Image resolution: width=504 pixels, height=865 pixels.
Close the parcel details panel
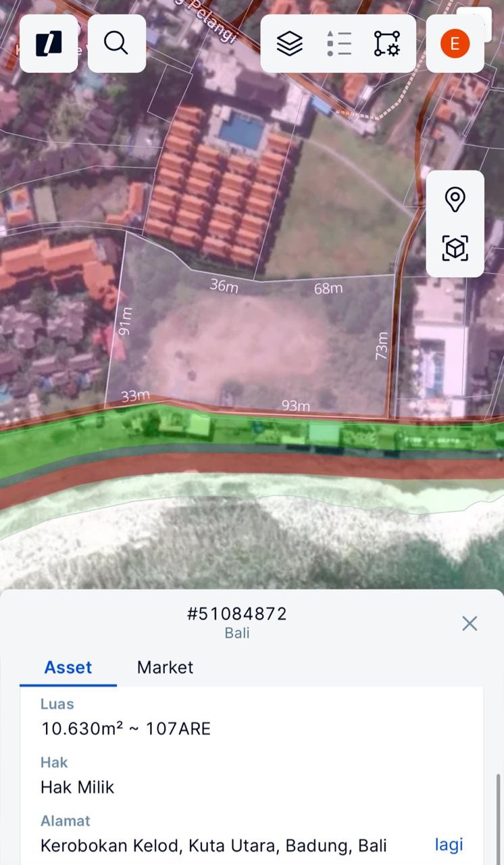[x=470, y=623]
